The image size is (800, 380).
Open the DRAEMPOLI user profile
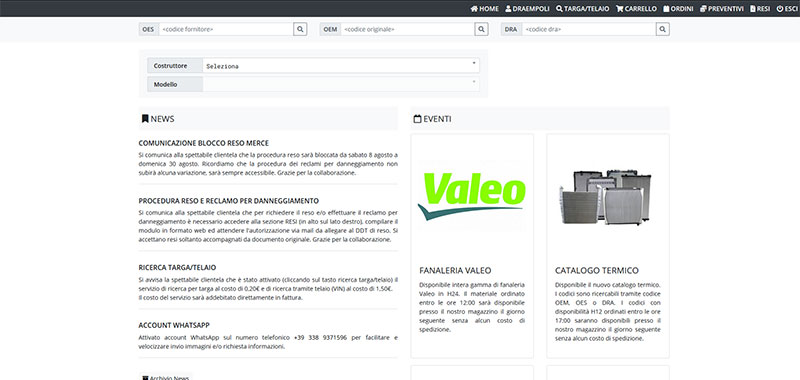[527, 9]
